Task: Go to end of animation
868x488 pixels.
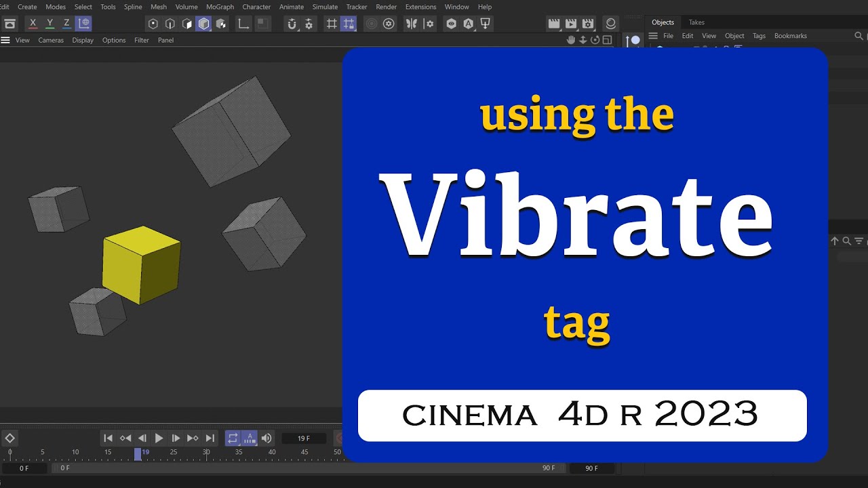Action: tap(210, 439)
